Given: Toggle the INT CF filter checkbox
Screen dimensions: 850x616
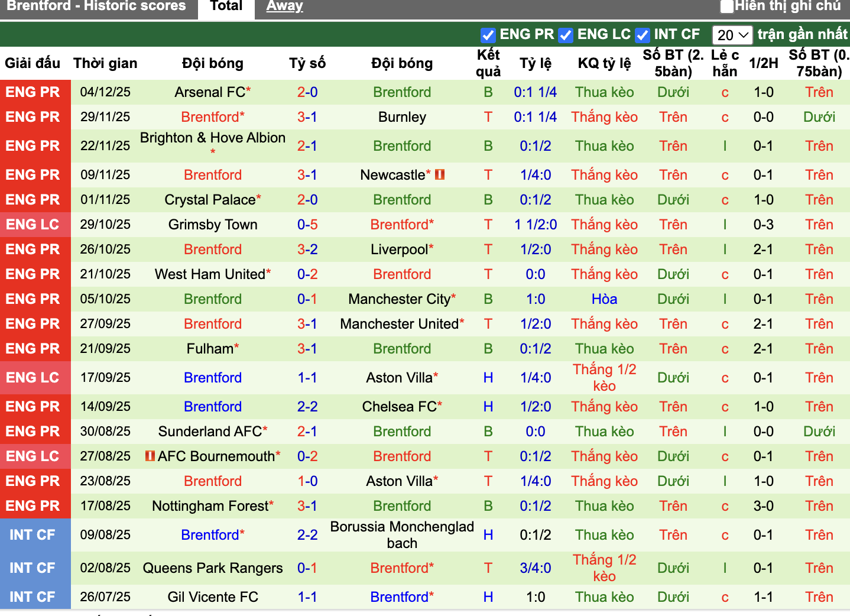Looking at the screenshot, I should point(643,35).
